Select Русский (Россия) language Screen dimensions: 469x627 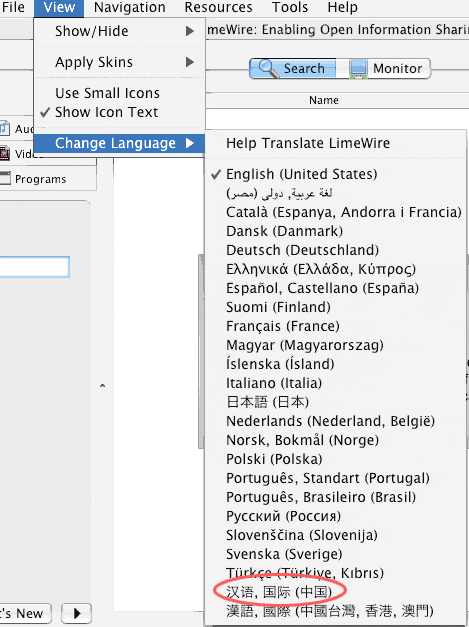[335, 516]
